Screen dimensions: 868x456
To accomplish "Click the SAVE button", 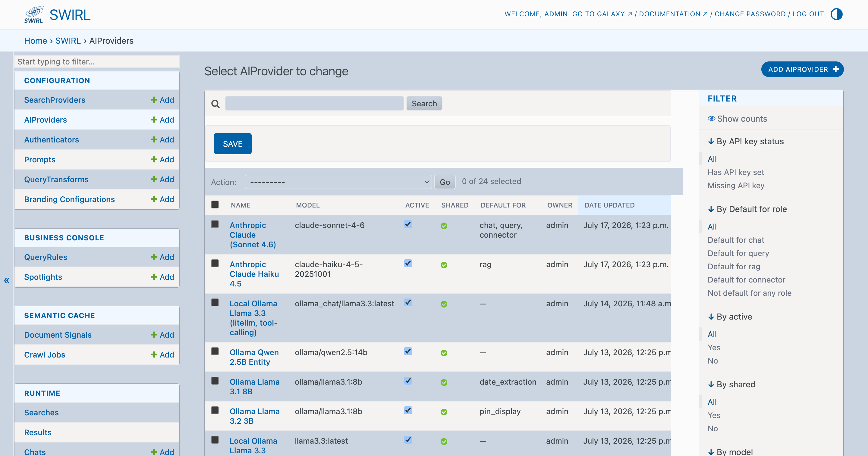I will (x=232, y=144).
